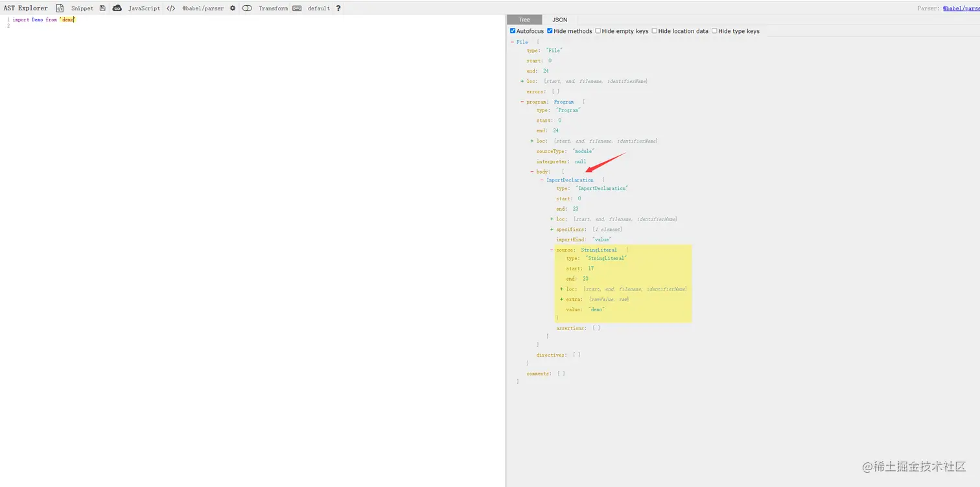Click the specifiers [1 element] summary
Image resolution: width=980 pixels, height=487 pixels.
click(x=607, y=230)
